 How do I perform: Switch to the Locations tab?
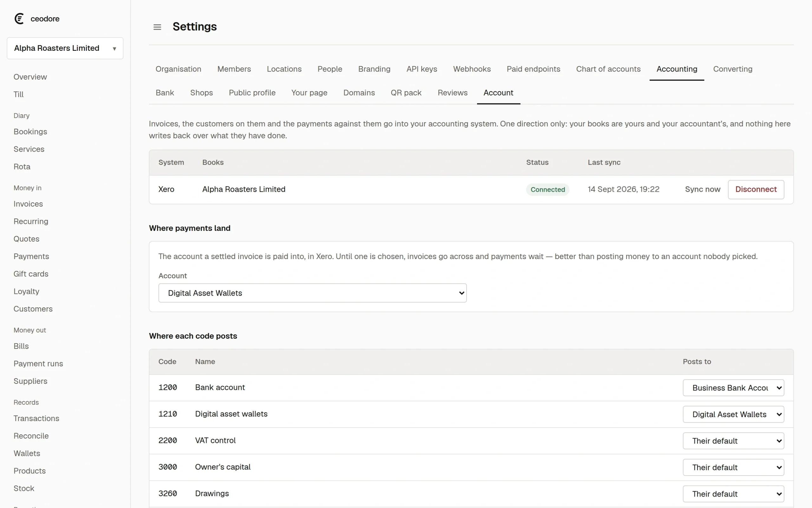click(x=284, y=69)
